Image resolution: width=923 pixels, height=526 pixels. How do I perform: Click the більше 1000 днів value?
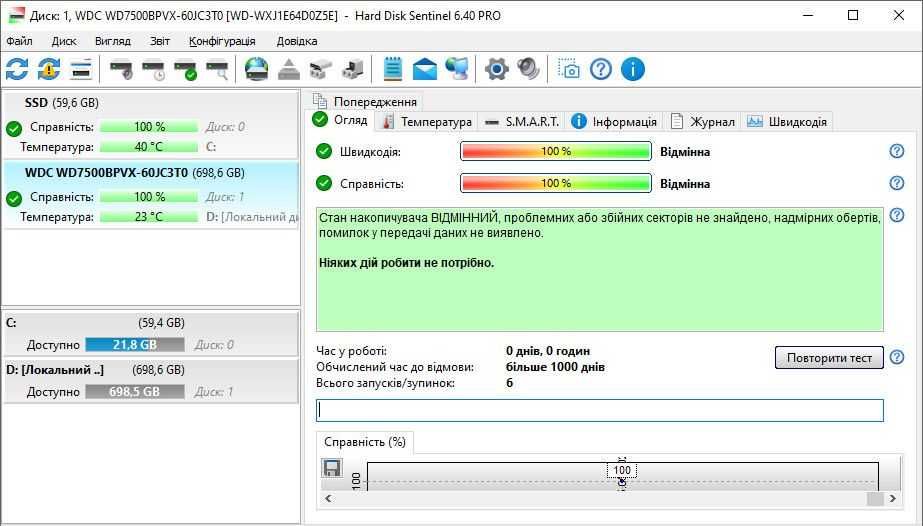tap(555, 367)
